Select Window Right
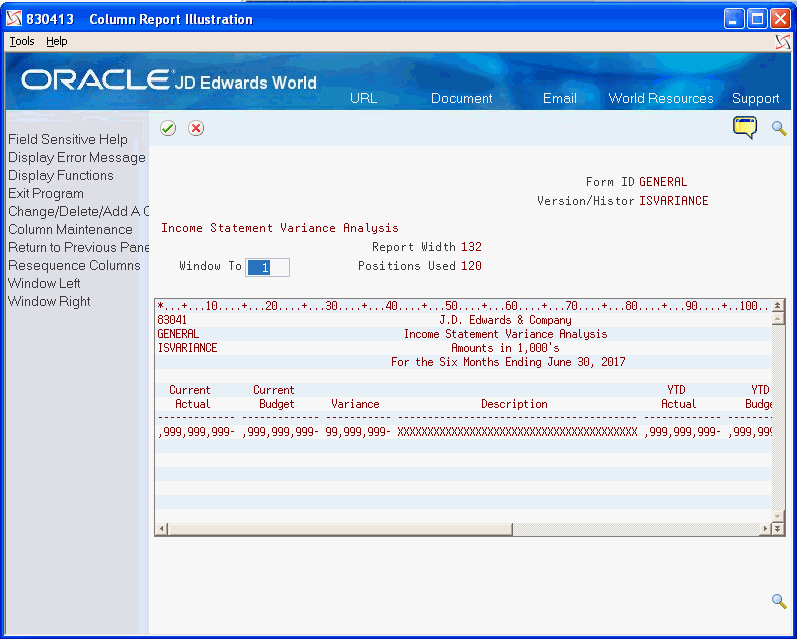This screenshot has height=639, width=797. (x=49, y=301)
